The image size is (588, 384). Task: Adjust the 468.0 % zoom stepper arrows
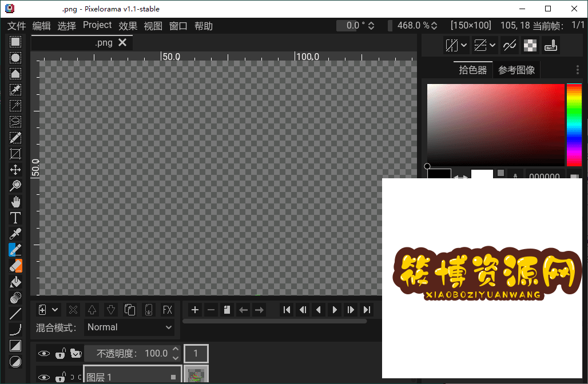pos(434,26)
